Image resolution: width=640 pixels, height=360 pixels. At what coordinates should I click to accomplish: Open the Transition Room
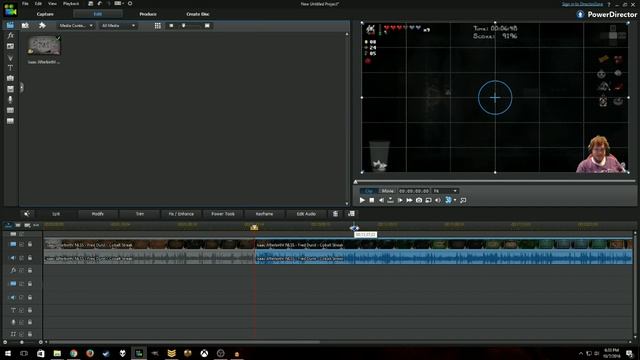(x=10, y=78)
